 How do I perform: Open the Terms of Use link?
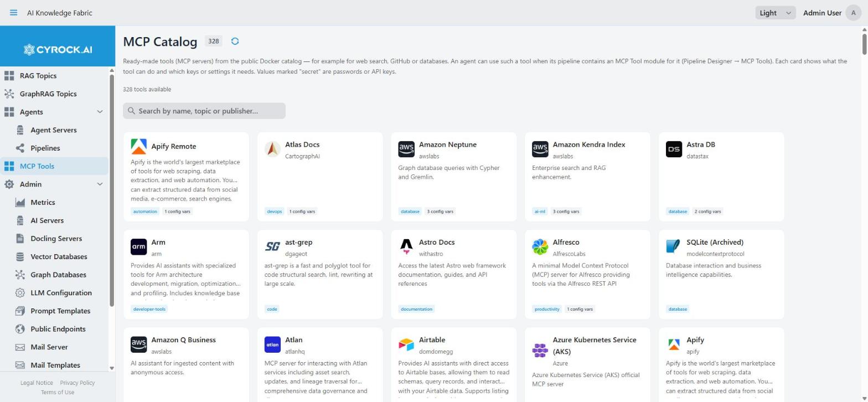pos(58,392)
